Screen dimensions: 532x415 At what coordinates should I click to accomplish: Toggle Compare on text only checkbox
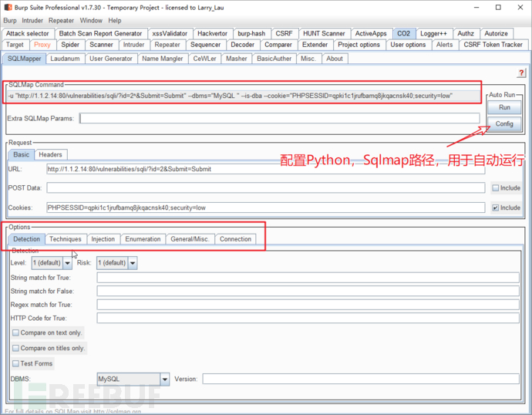(x=15, y=333)
